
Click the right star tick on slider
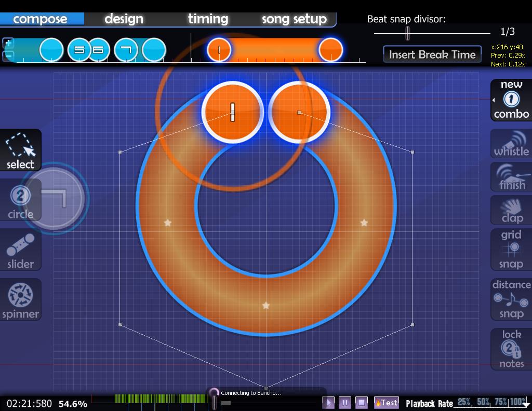pos(364,223)
